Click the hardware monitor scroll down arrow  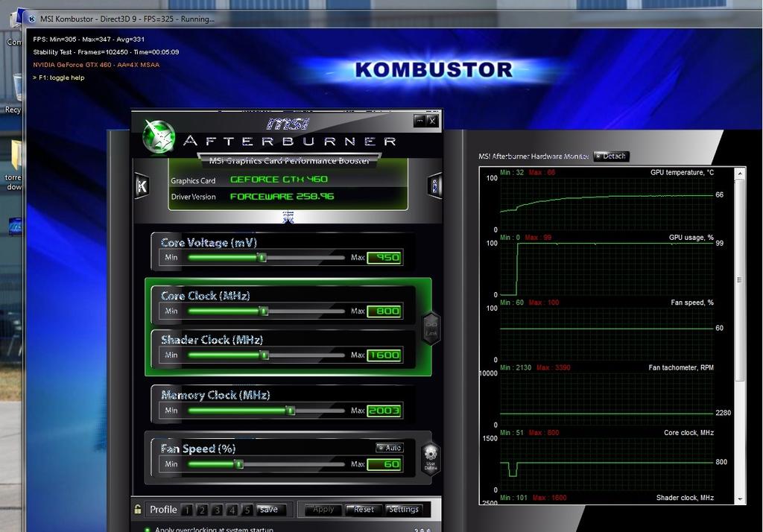[x=740, y=499]
